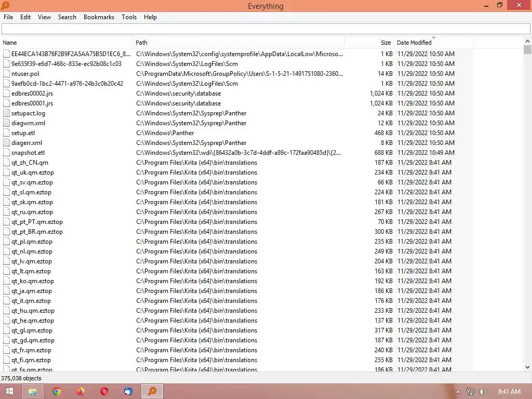532x399 pixels.
Task: Select the file icon of setupact.log
Action: click(x=6, y=113)
